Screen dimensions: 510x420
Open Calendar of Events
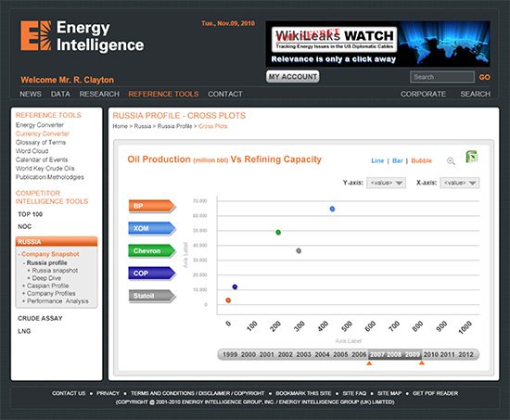[x=42, y=159]
